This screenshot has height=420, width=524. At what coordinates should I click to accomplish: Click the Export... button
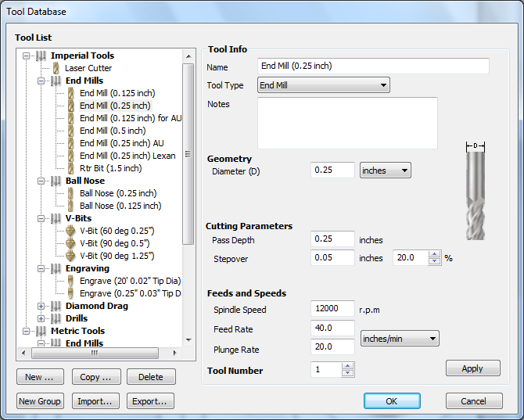pos(150,401)
